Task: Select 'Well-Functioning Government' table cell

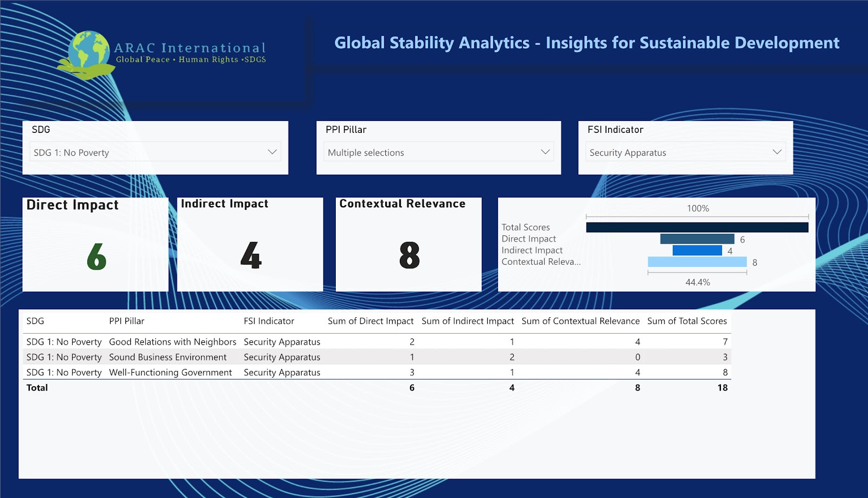Action: [170, 372]
